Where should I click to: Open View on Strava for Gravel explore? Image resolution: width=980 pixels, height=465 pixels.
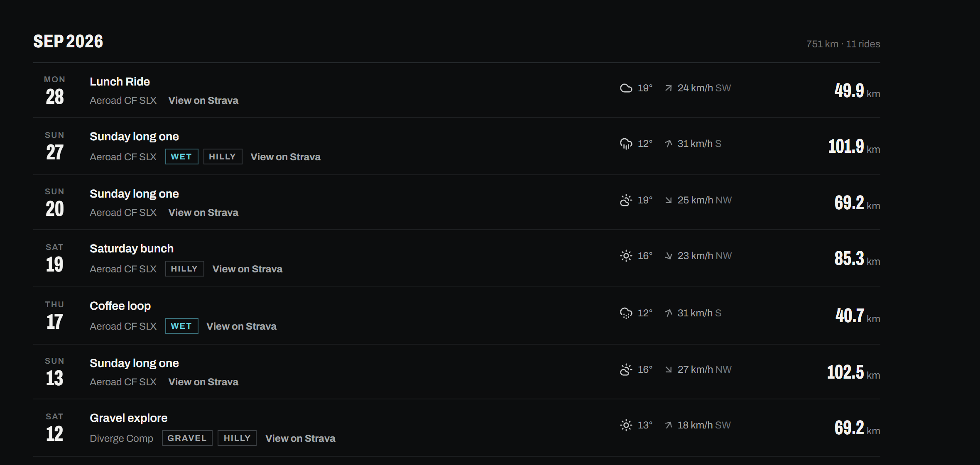[x=300, y=438]
